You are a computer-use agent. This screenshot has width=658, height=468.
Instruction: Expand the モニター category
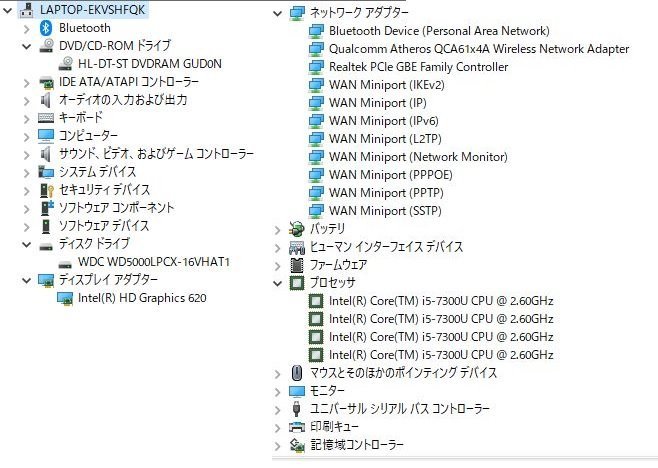[277, 392]
